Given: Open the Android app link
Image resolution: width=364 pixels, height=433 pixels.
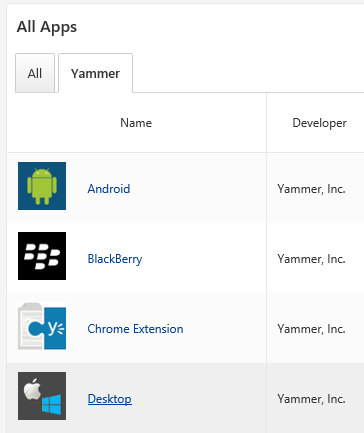Looking at the screenshot, I should coord(109,189).
